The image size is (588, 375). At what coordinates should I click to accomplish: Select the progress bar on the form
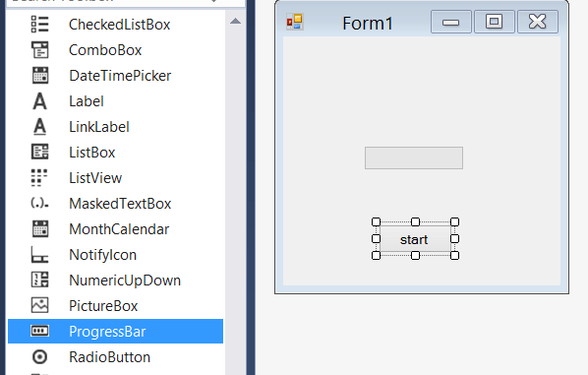tap(414, 158)
